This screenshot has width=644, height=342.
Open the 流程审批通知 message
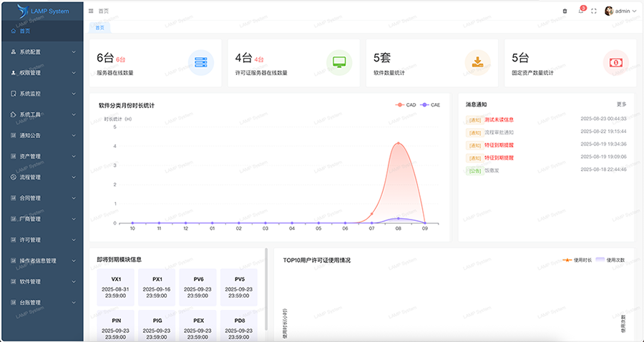point(499,132)
